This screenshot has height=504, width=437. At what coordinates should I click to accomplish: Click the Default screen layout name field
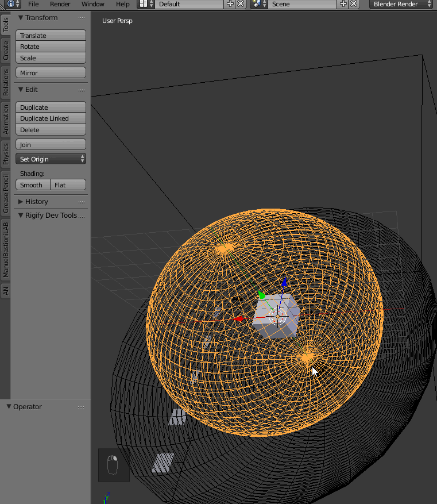(189, 4)
